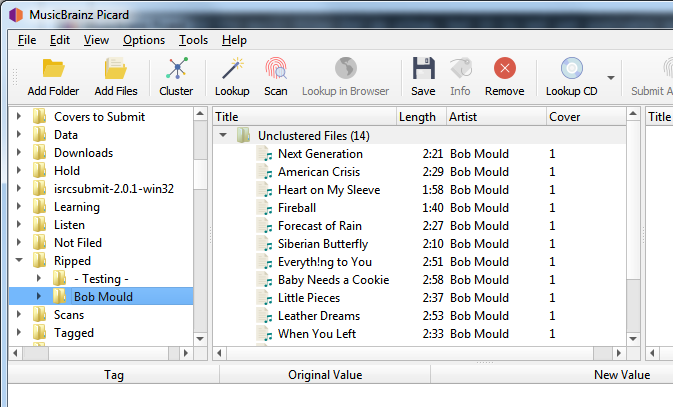Click the MusicBrainz Picard logo icon
This screenshot has height=407, width=673.
pyautogui.click(x=16, y=15)
